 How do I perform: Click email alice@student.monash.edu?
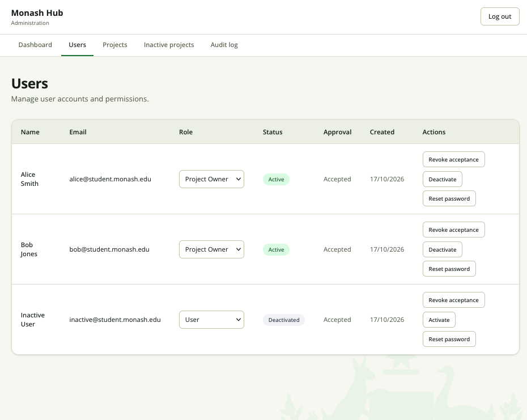[x=110, y=179]
